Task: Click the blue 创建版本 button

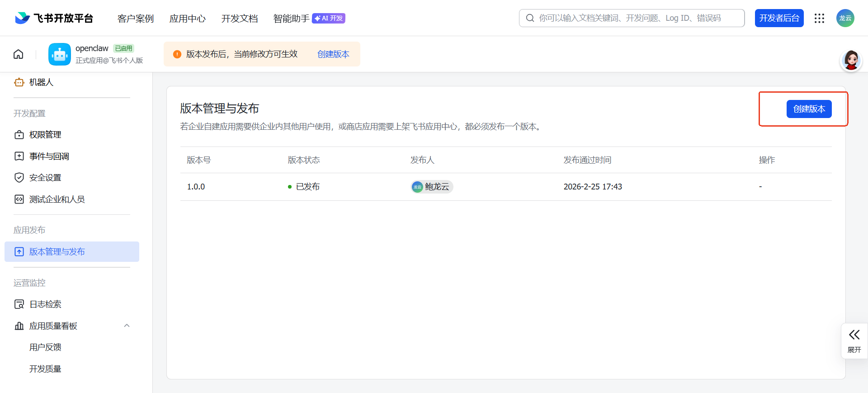Action: click(809, 109)
